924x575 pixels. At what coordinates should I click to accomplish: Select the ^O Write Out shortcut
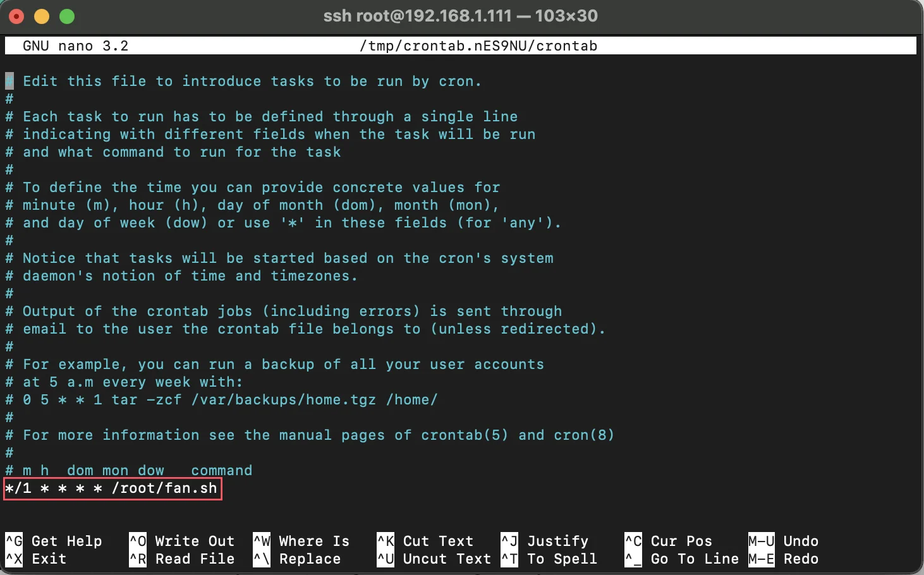pyautogui.click(x=182, y=542)
